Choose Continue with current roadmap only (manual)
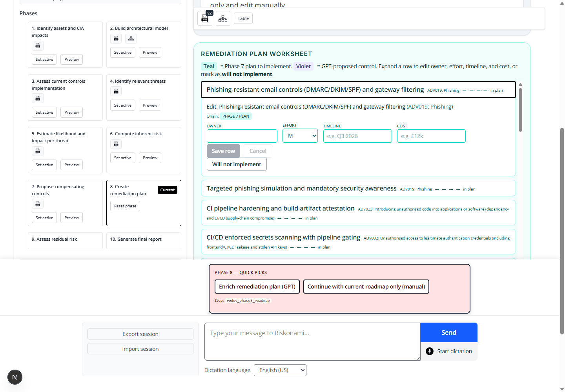 (x=366, y=287)
